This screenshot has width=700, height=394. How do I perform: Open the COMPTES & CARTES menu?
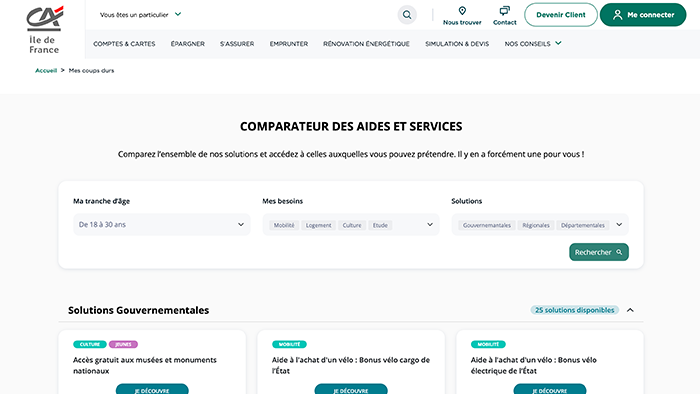[124, 44]
